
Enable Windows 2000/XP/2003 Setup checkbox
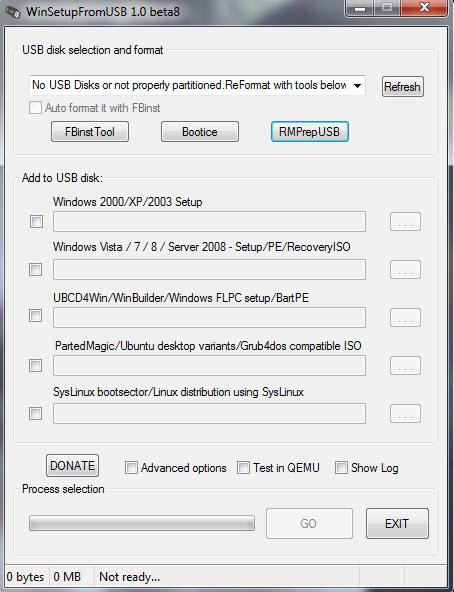point(37,221)
